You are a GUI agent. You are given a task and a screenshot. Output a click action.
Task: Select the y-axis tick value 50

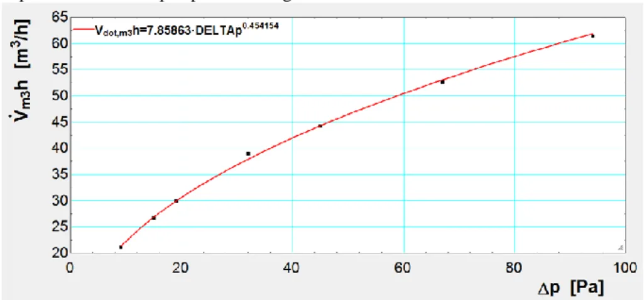[x=58, y=96]
